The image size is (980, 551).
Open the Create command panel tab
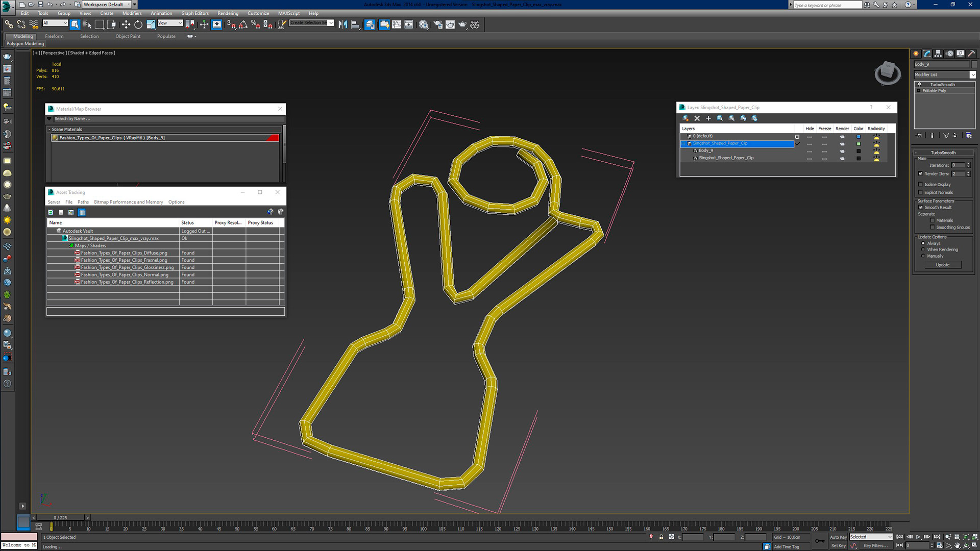[x=916, y=54]
